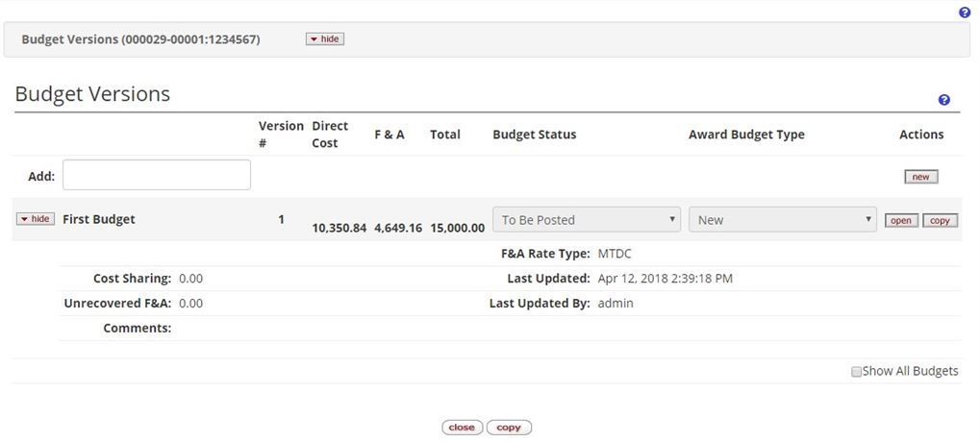Viewport: 980px width, 442px height.
Task: Open the Budget Status dropdown showing To Be Posted
Action: tap(586, 220)
